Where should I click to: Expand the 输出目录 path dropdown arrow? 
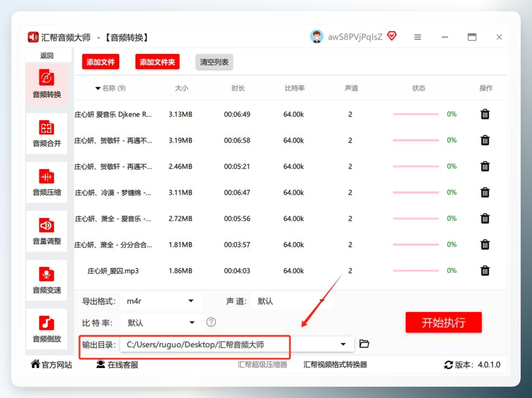343,345
